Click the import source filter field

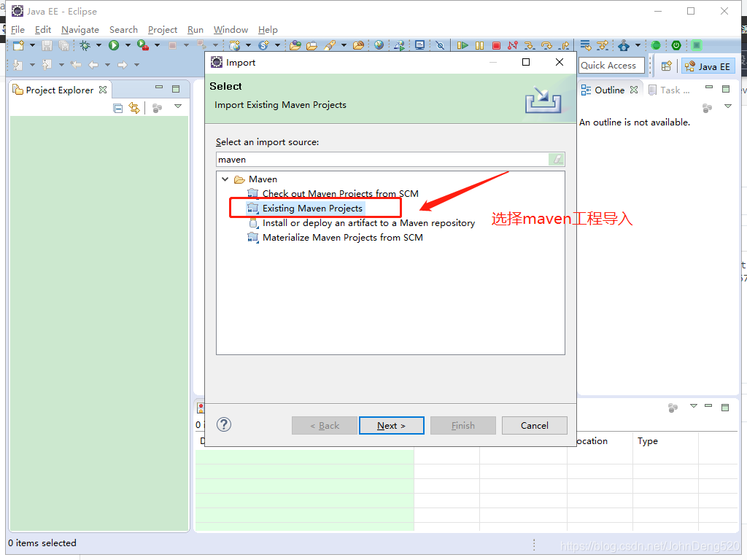382,160
